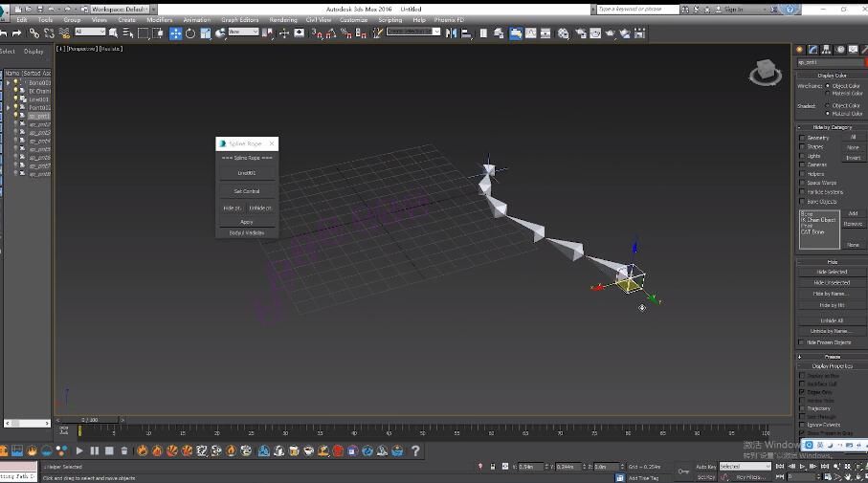Toggle the Shapes hide category checkbox

click(802, 146)
